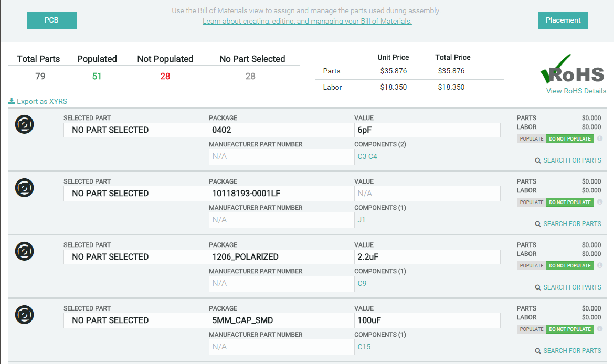This screenshot has width=614, height=364.
Task: Go to the PCB view
Action: click(51, 20)
